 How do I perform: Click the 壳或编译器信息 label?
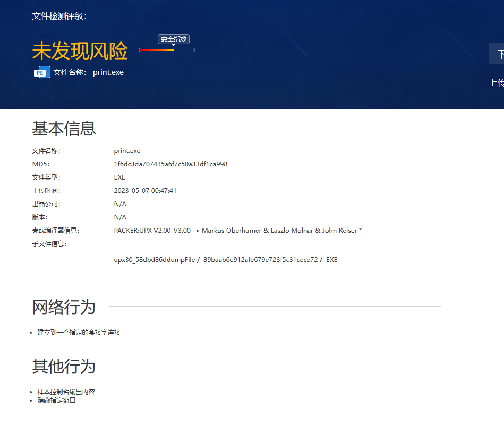[56, 231]
